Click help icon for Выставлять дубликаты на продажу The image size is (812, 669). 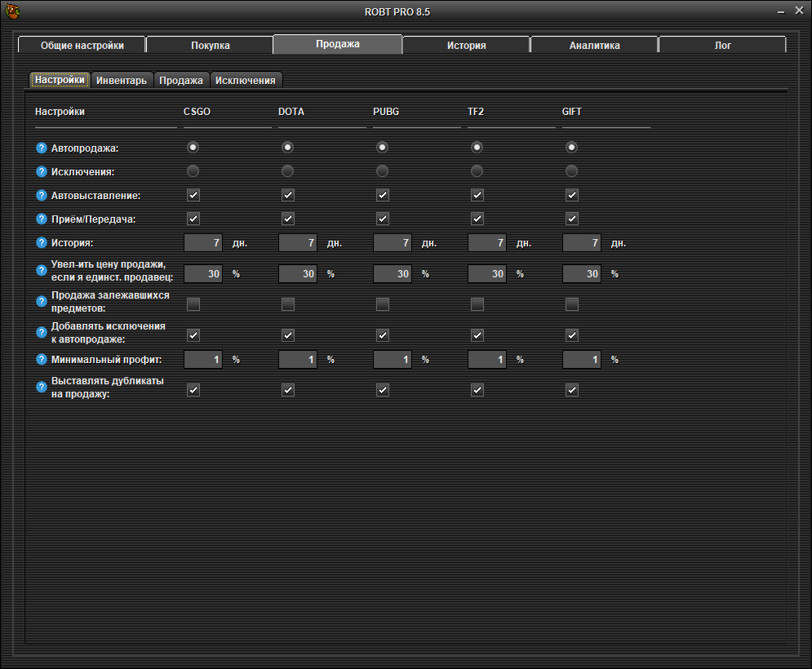click(x=42, y=387)
